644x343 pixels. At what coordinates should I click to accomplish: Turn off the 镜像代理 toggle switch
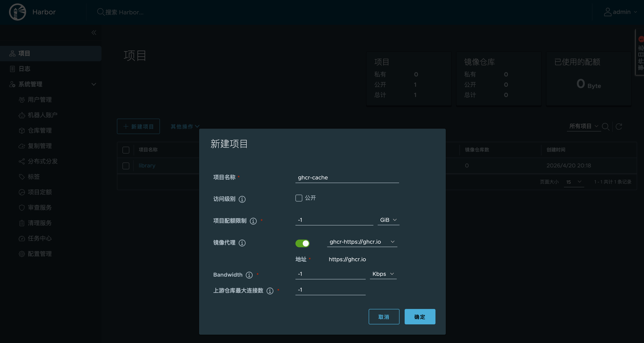(x=302, y=243)
